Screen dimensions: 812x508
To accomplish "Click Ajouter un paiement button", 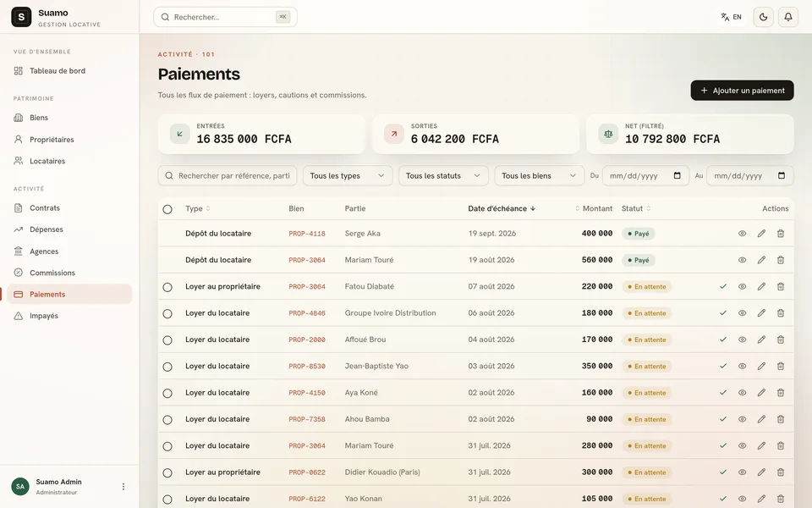I will click(742, 91).
